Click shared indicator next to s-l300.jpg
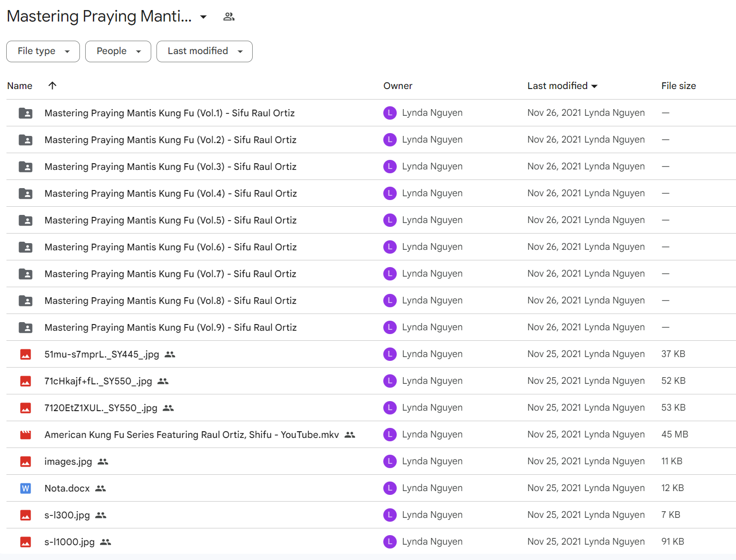736x560 pixels. (101, 515)
